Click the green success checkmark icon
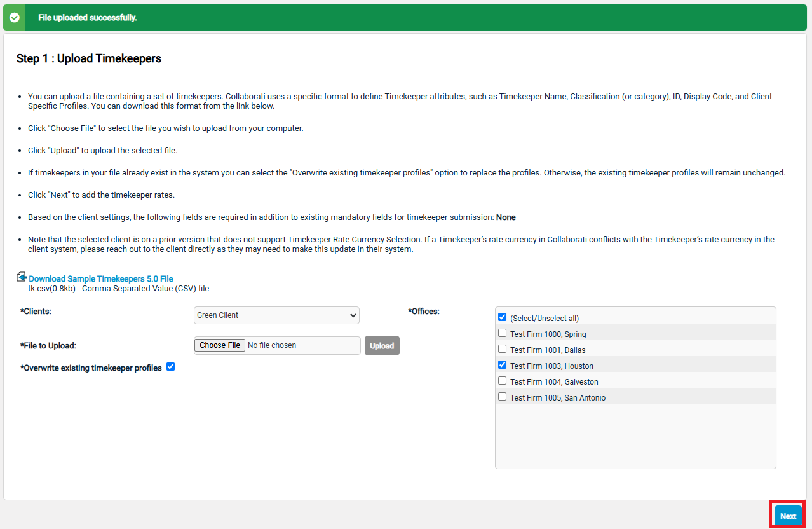This screenshot has width=812, height=529. pyautogui.click(x=14, y=18)
